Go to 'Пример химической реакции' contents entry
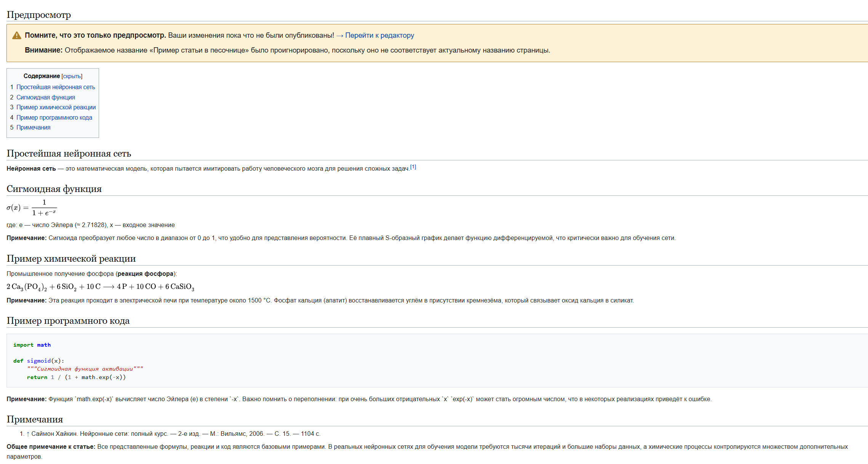The height and width of the screenshot is (464, 868). [x=56, y=107]
